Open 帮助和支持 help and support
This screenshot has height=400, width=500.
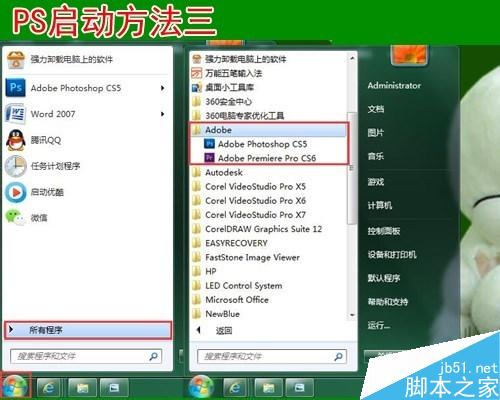click(388, 302)
